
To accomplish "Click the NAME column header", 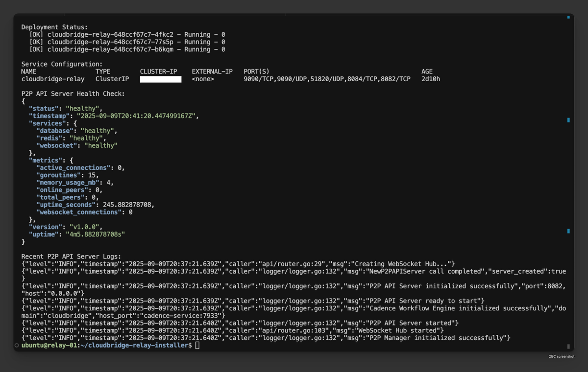I will pos(29,71).
